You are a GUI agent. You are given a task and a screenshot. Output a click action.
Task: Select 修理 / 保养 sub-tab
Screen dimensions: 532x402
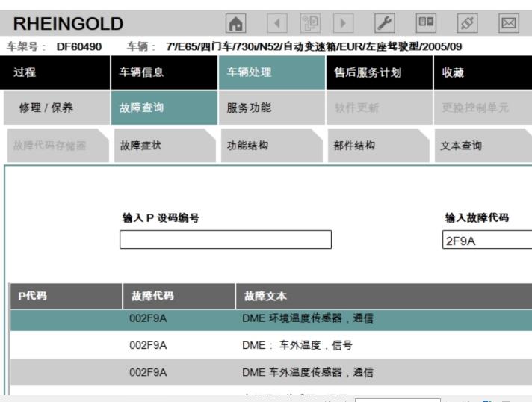[57, 108]
